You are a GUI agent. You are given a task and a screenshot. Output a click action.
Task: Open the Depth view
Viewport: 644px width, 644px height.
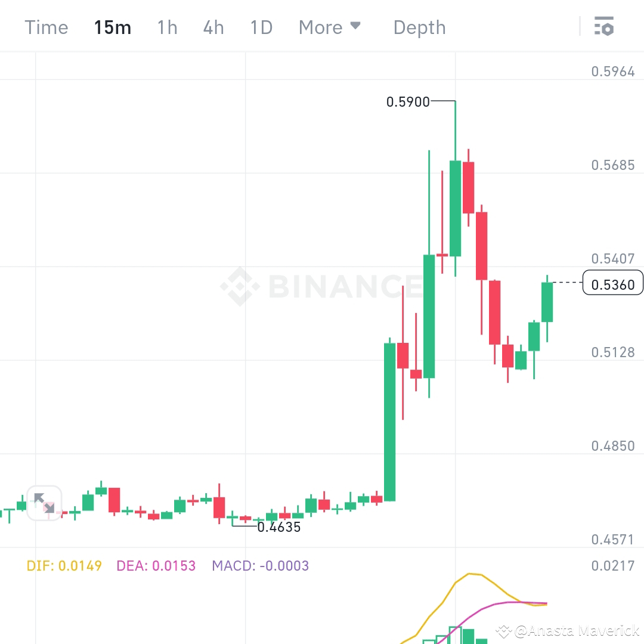tap(419, 27)
